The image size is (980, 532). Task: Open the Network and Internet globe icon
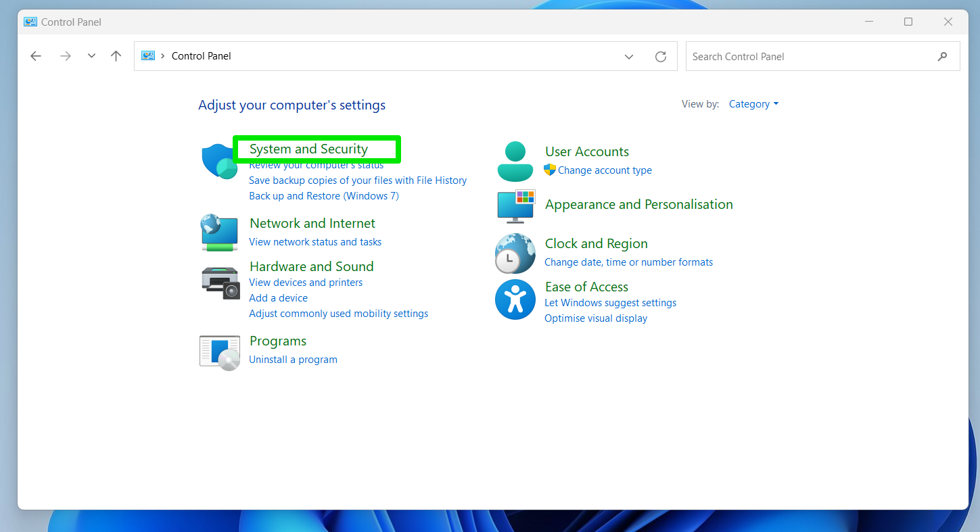coord(219,233)
